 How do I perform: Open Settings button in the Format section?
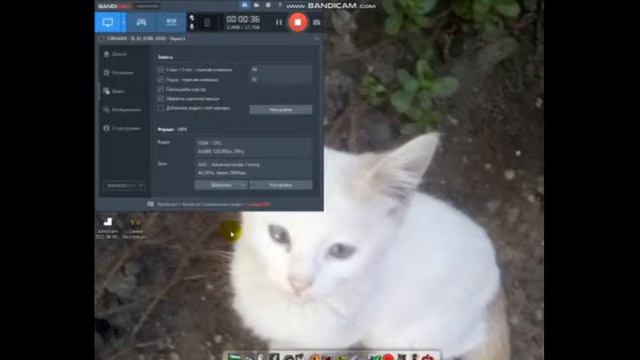click(x=281, y=185)
